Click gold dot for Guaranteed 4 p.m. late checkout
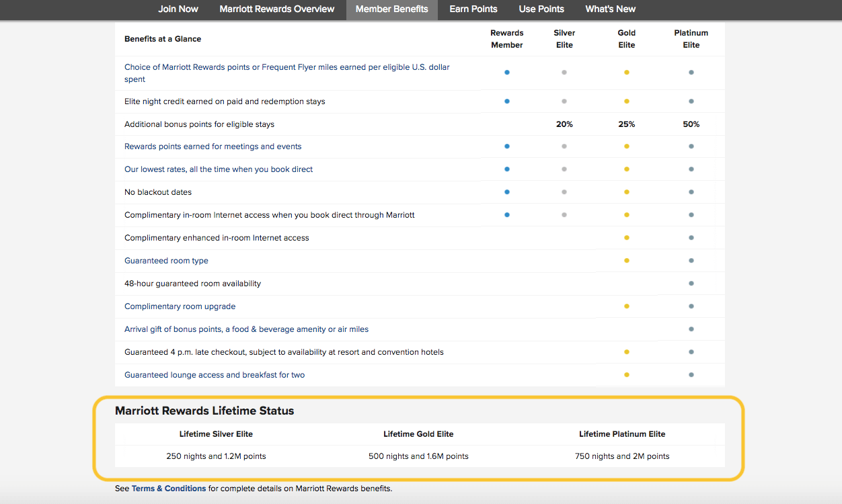This screenshot has width=842, height=504. (627, 352)
